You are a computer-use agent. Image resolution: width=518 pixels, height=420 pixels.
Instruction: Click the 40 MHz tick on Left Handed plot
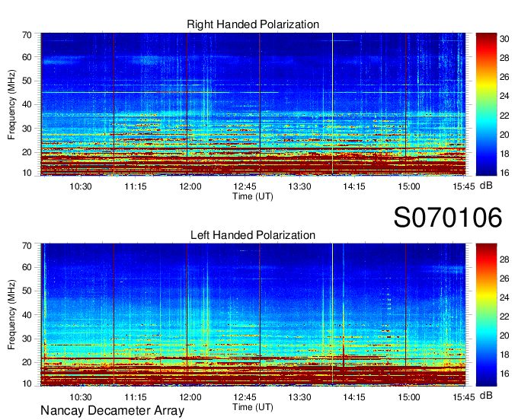[27, 315]
